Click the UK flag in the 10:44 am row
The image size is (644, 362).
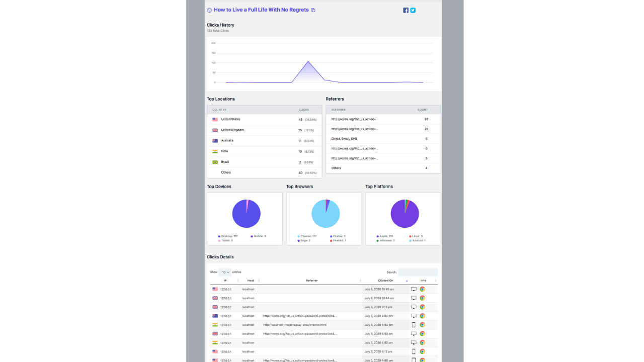215,298
